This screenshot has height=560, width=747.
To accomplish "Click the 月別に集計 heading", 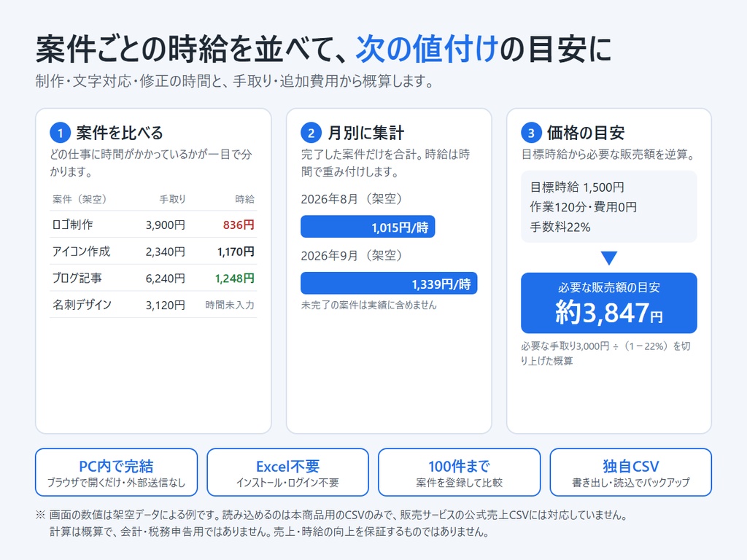I will [x=366, y=133].
